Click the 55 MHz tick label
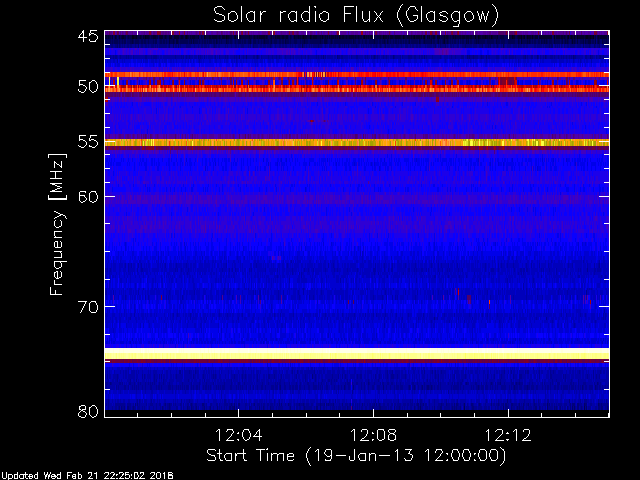The width and height of the screenshot is (640, 480). pos(88,142)
